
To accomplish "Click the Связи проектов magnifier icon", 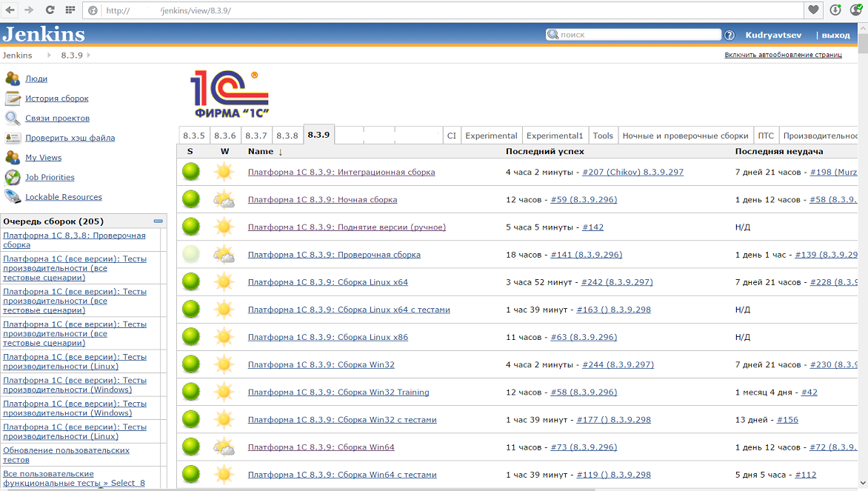I will (x=12, y=118).
